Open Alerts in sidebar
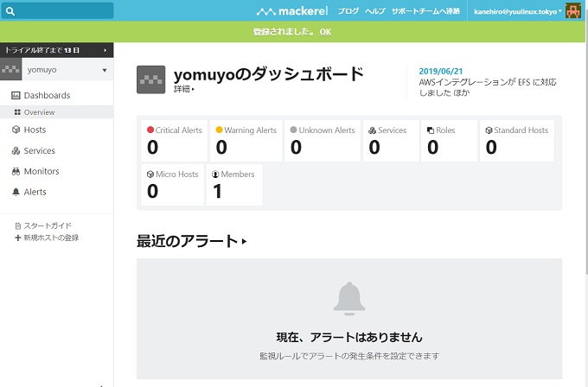The height and width of the screenshot is (387, 588). pos(35,192)
